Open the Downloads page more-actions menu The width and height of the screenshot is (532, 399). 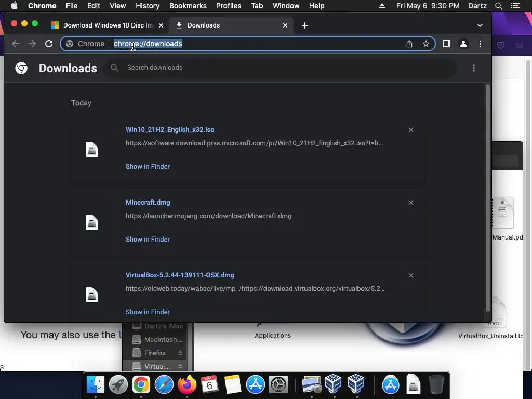coord(474,68)
